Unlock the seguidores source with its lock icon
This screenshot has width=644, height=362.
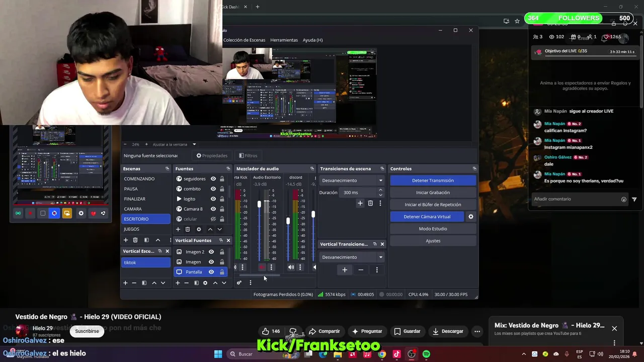click(x=222, y=179)
